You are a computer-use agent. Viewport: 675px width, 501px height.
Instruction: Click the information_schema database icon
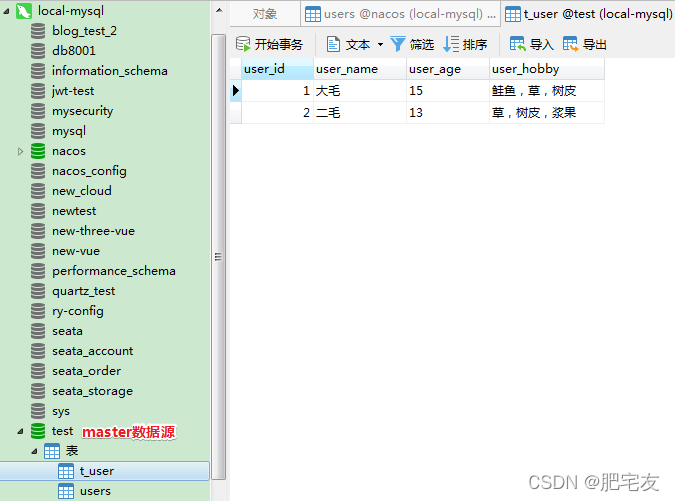(x=38, y=71)
